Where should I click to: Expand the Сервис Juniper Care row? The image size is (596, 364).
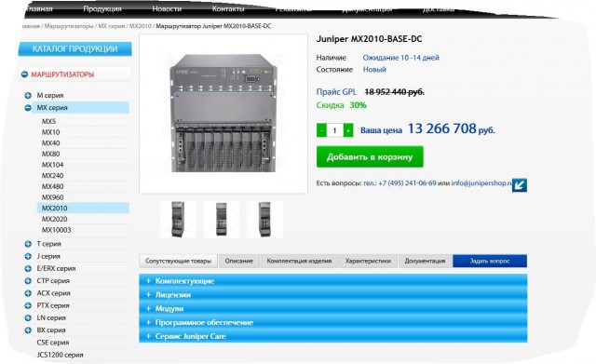click(333, 336)
